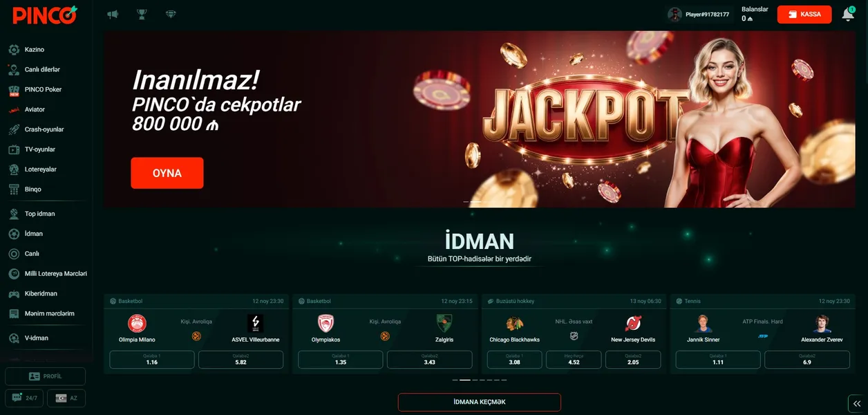This screenshot has width=868, height=415.
Task: Click İDMANA KEÇMƏK button
Action: click(479, 402)
